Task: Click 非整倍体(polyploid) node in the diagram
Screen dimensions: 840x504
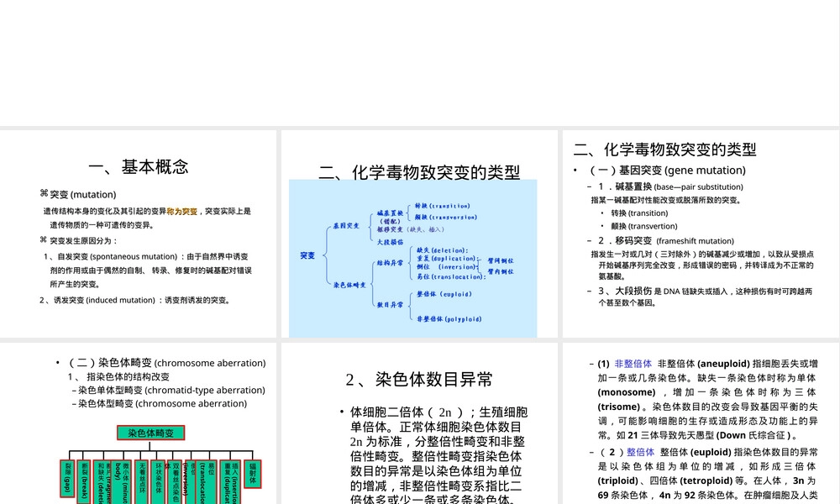Action: [x=449, y=318]
